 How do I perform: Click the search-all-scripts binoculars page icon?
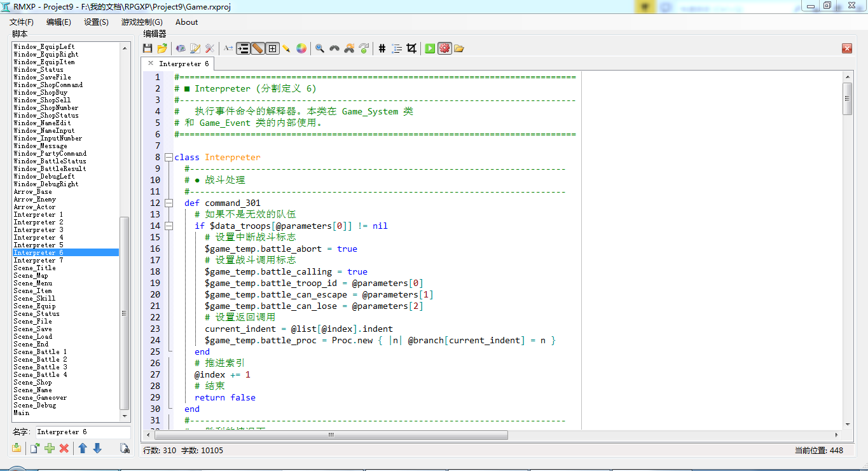click(125, 448)
